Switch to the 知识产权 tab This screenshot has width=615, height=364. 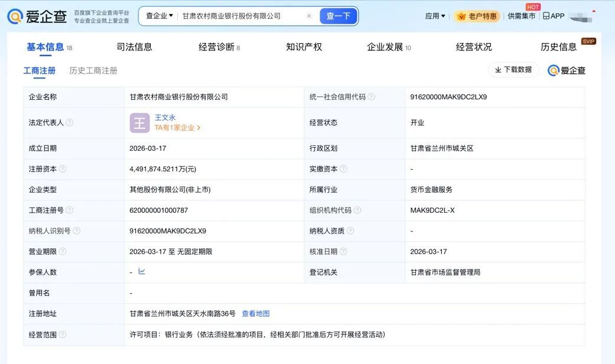(x=304, y=47)
